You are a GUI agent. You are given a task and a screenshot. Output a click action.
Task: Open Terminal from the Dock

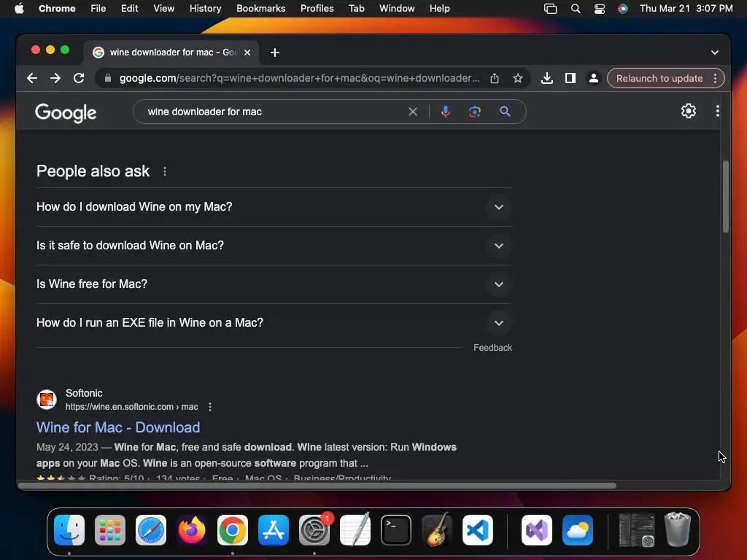point(396,530)
